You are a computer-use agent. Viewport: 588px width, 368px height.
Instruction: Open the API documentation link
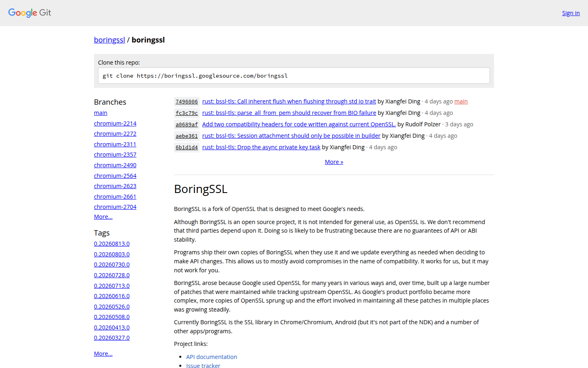point(212,357)
